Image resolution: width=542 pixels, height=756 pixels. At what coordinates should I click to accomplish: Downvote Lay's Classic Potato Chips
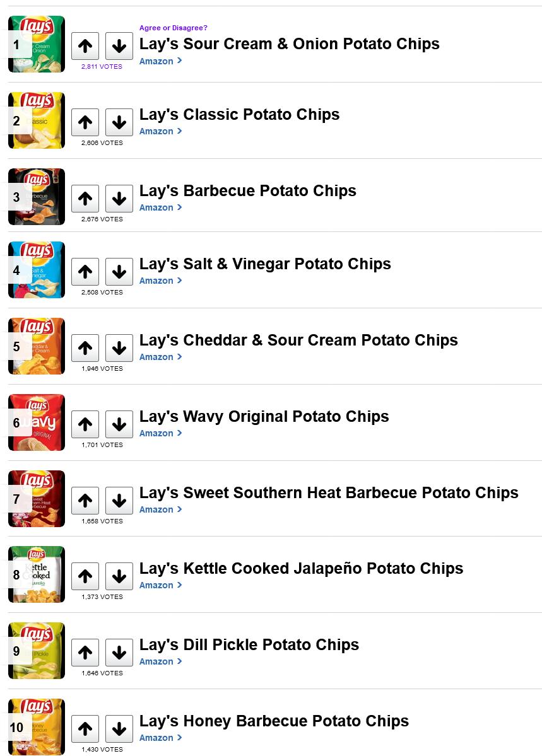click(x=119, y=122)
